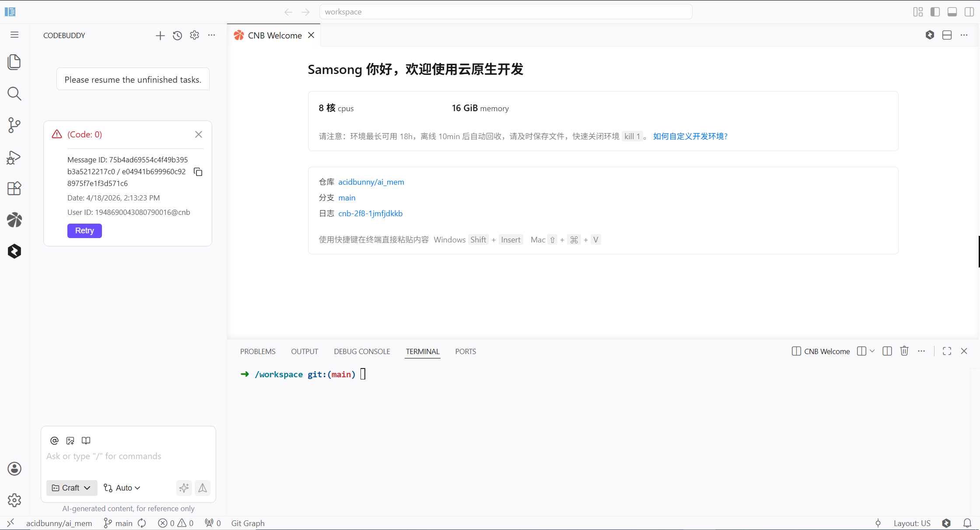This screenshot has width=980, height=530.
Task: Open the Run and Debug view
Action: click(x=14, y=158)
